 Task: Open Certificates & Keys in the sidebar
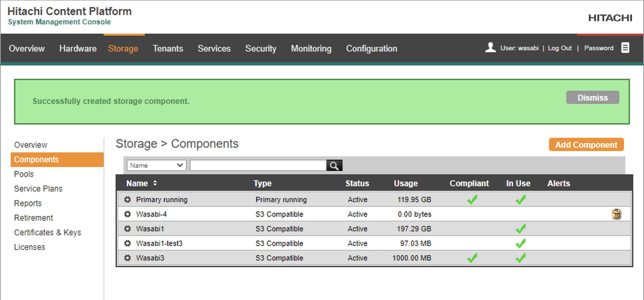click(47, 233)
